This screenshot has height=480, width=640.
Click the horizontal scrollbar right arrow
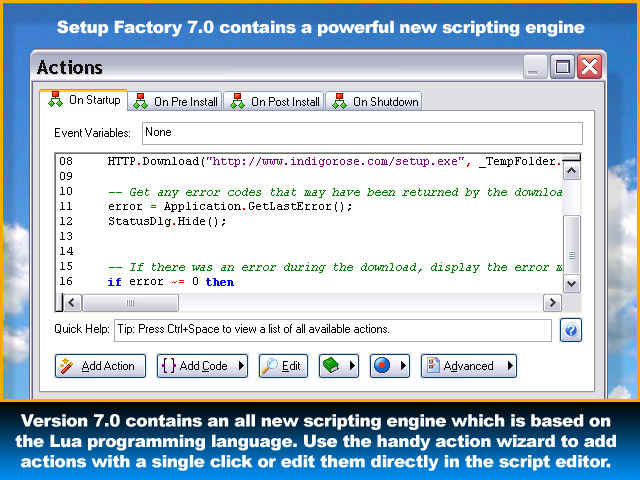552,302
